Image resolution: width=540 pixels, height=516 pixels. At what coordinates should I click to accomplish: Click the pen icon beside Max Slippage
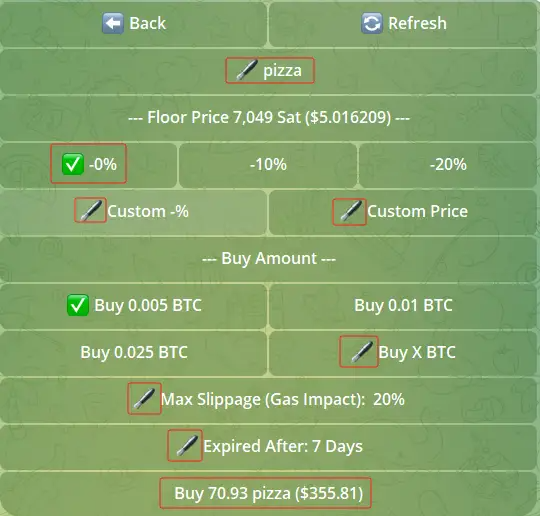click(x=144, y=399)
